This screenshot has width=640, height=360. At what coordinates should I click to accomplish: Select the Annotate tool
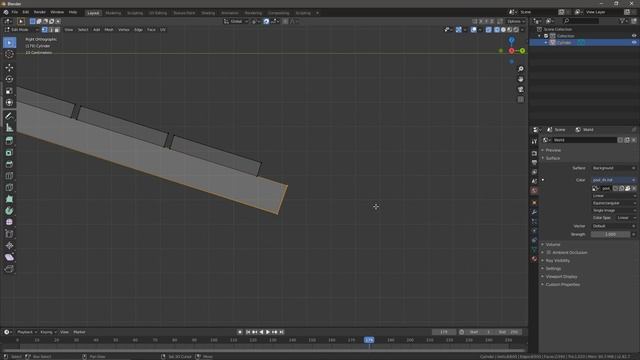click(9, 116)
